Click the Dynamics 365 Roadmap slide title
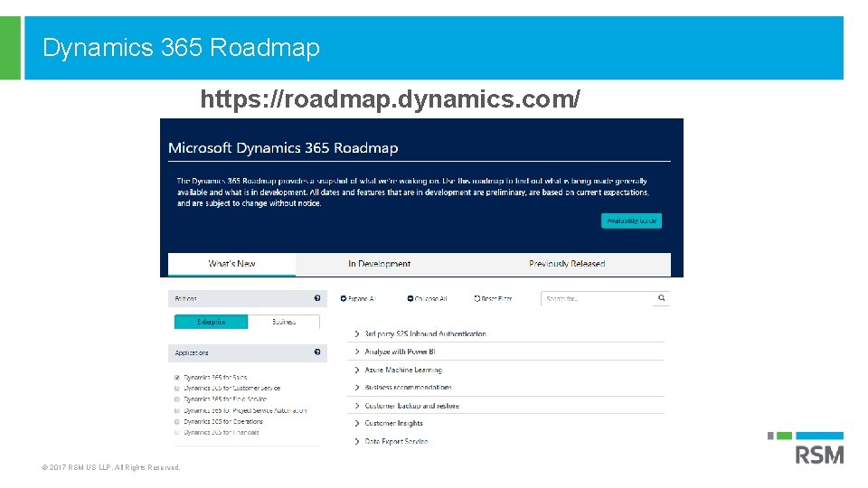 181,48
